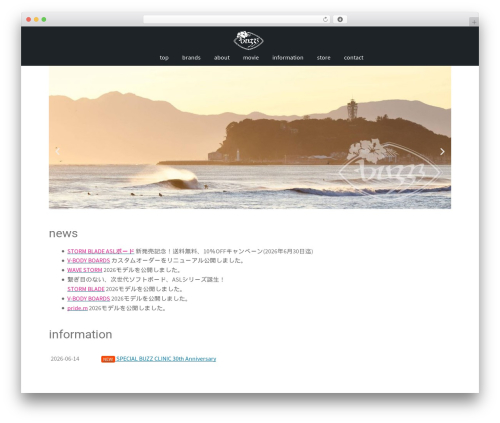The height and width of the screenshot is (423, 500).
Task: Open V-BODY BOARDS 2026 model link
Action: pos(89,299)
